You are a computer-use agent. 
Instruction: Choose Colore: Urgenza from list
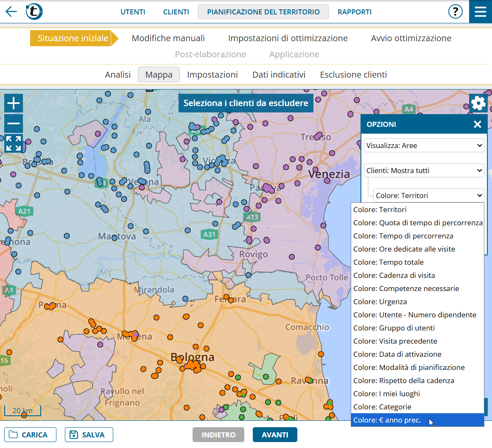pyautogui.click(x=380, y=302)
